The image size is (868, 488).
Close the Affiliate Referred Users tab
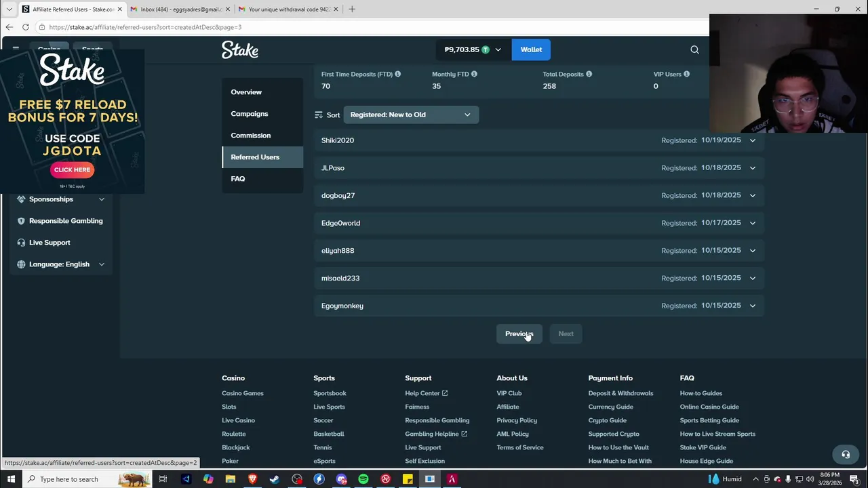[120, 9]
